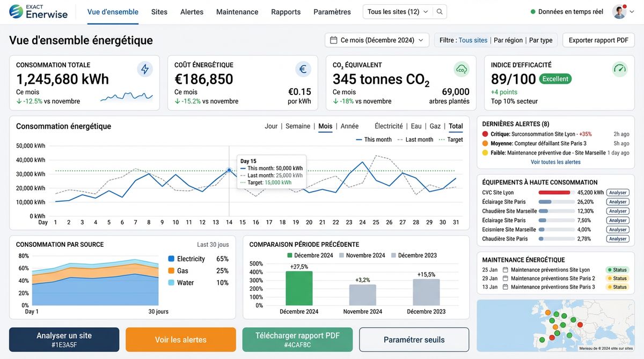This screenshot has height=359, width=644.
Task: Go to the Alertes tab
Action: pos(192,12)
